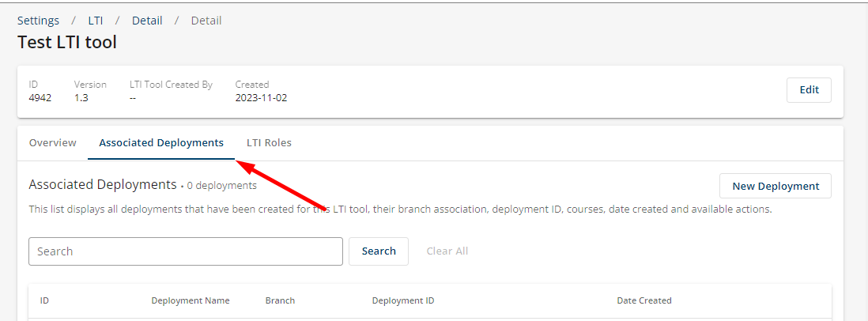Click the 0 deployments count text
868x321 pixels.
coord(222,186)
